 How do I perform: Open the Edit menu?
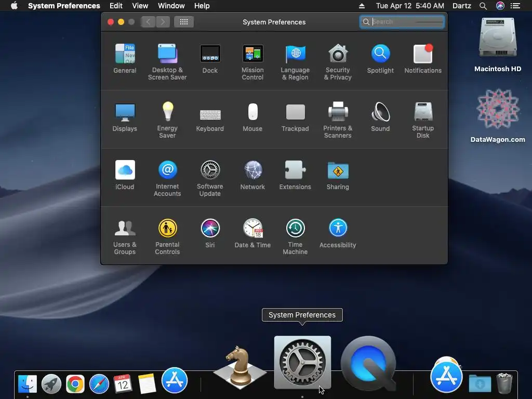pyautogui.click(x=116, y=6)
